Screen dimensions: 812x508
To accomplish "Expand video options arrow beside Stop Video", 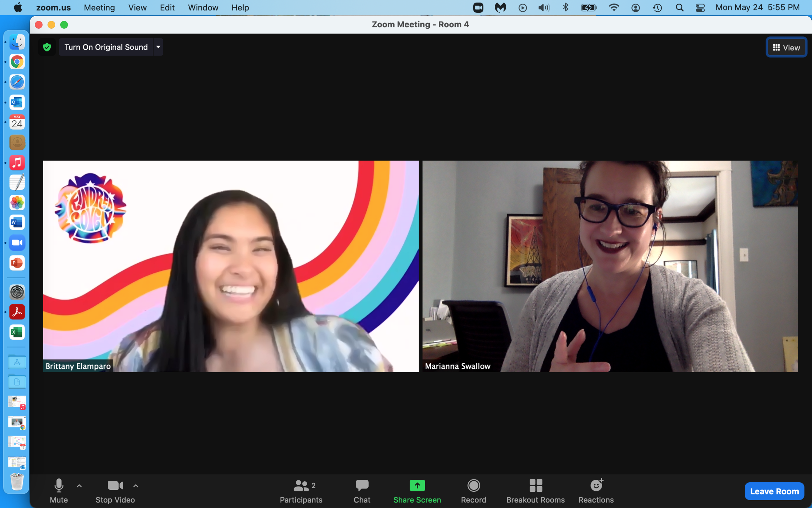I will (x=136, y=486).
